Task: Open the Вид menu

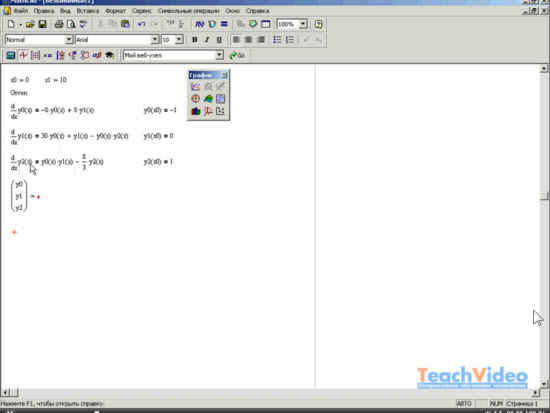Action: pos(65,11)
